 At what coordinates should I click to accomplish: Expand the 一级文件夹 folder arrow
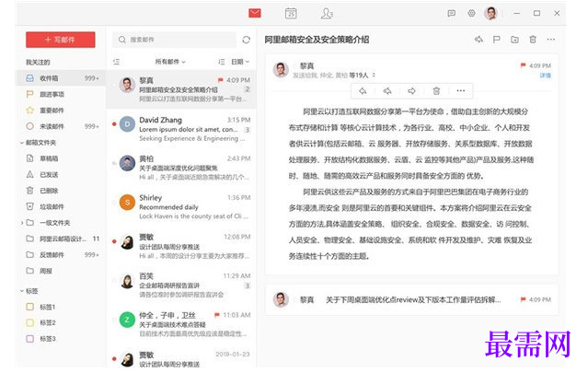point(22,223)
